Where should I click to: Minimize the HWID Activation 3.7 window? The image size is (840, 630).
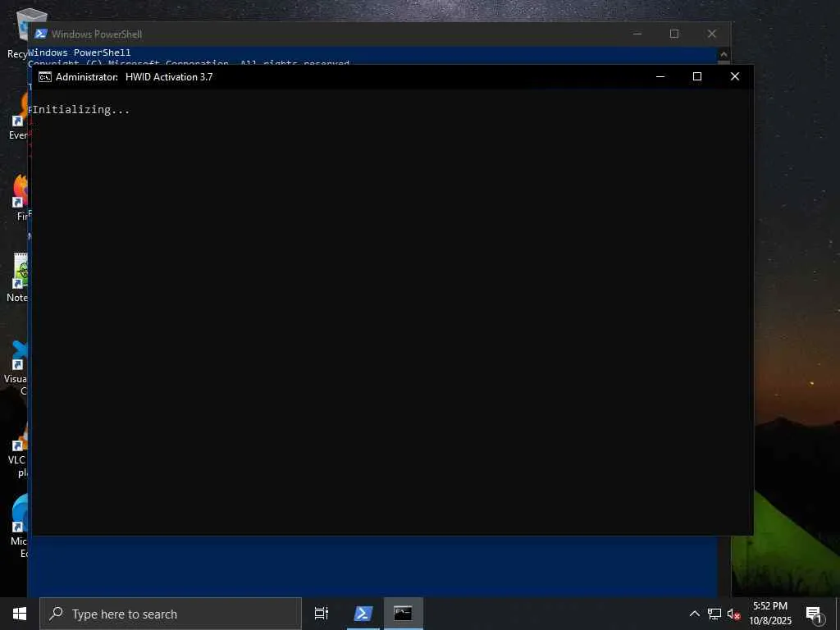[x=660, y=76]
